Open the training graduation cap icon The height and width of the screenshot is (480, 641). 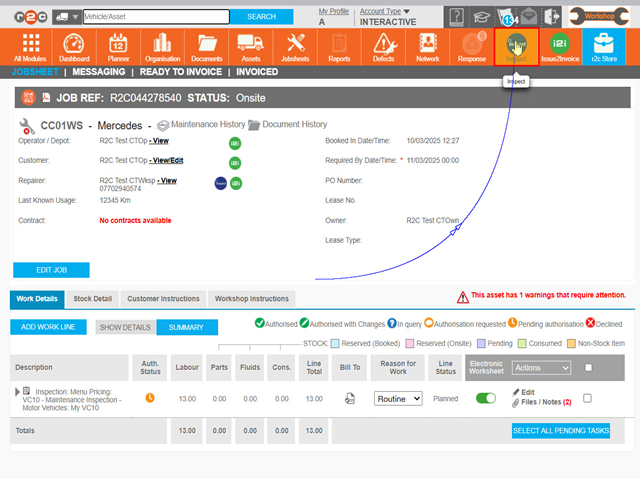(x=482, y=17)
